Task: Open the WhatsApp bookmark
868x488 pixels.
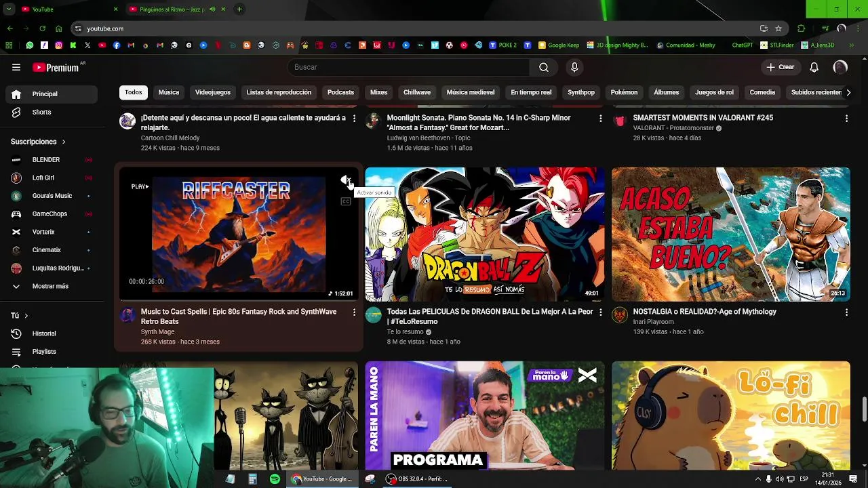Action: click(x=30, y=45)
